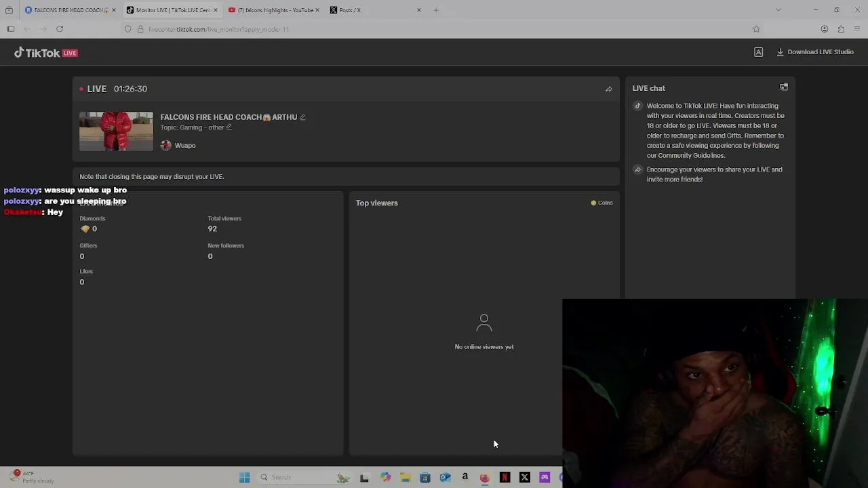Open Copilot from taskbar
Screen dimensions: 868x488
pos(385,477)
